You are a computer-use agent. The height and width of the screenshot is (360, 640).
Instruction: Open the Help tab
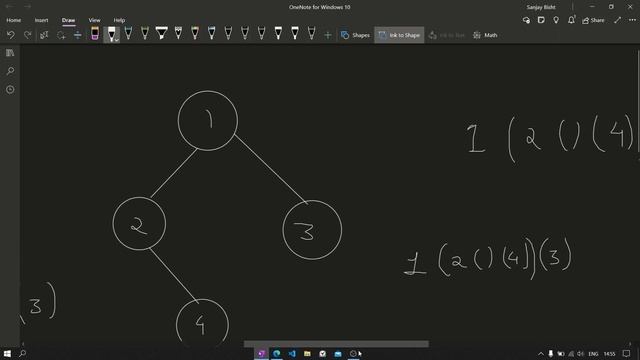click(x=119, y=20)
